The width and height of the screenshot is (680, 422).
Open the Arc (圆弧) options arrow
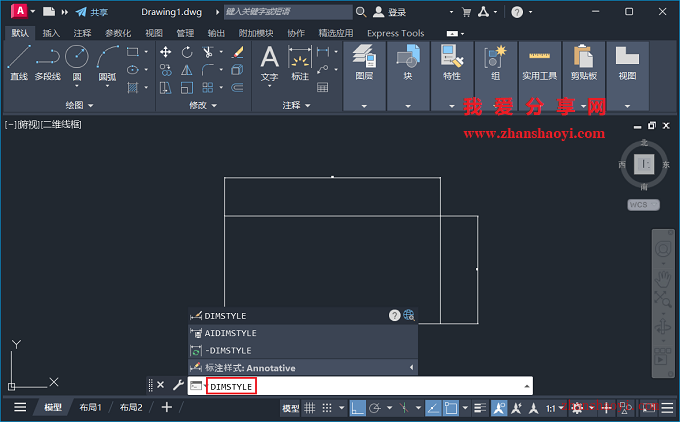tap(107, 86)
